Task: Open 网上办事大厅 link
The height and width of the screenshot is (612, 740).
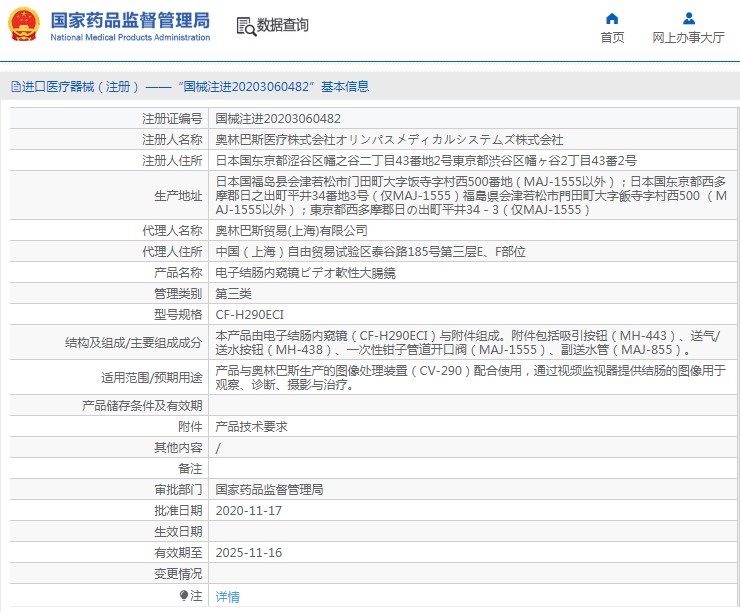Action: click(x=689, y=37)
